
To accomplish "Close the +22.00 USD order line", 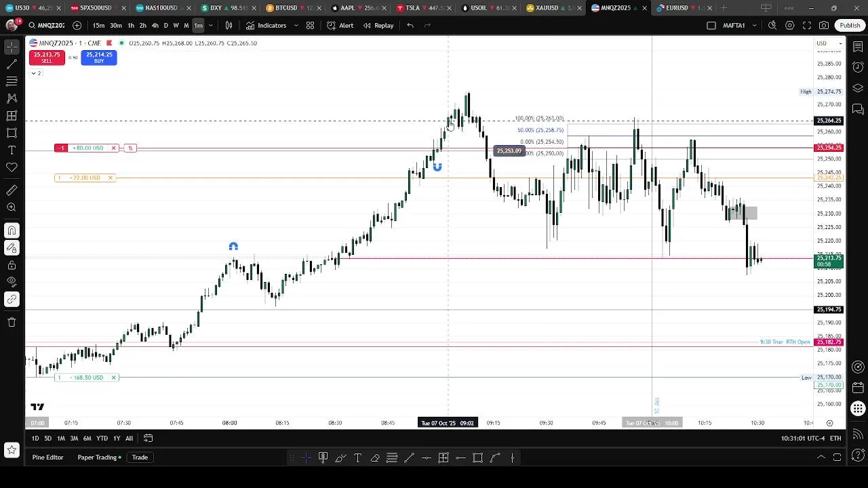I will [x=111, y=178].
